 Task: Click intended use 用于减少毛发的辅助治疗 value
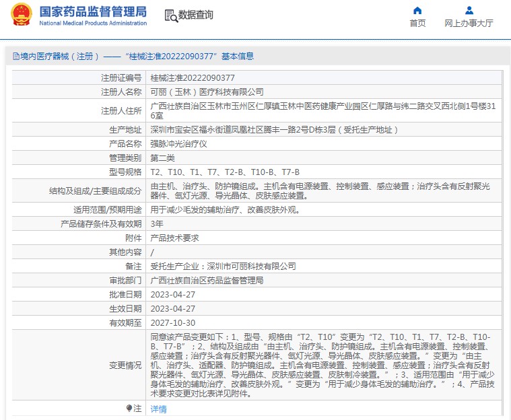point(225,209)
